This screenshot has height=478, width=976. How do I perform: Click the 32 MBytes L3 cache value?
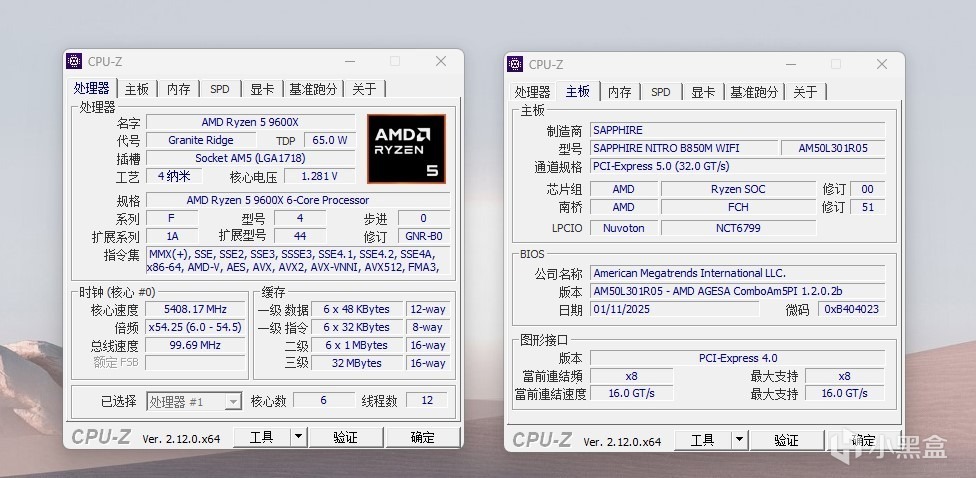point(357,363)
